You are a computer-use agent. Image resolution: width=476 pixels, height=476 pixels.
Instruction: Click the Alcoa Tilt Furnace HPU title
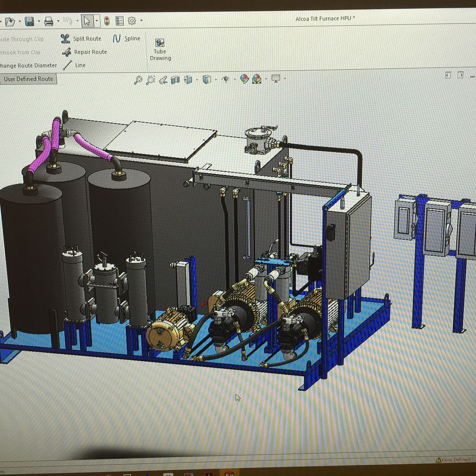tap(325, 19)
